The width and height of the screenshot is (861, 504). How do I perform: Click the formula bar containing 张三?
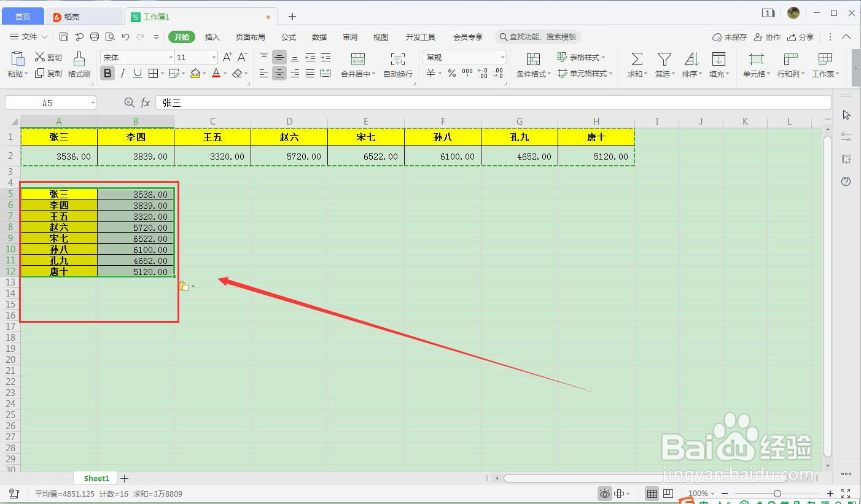coord(493,103)
